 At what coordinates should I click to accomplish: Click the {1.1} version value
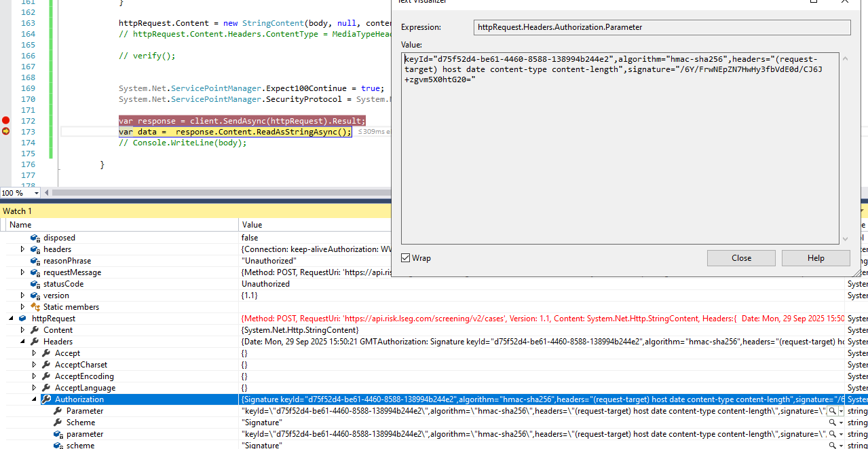249,295
